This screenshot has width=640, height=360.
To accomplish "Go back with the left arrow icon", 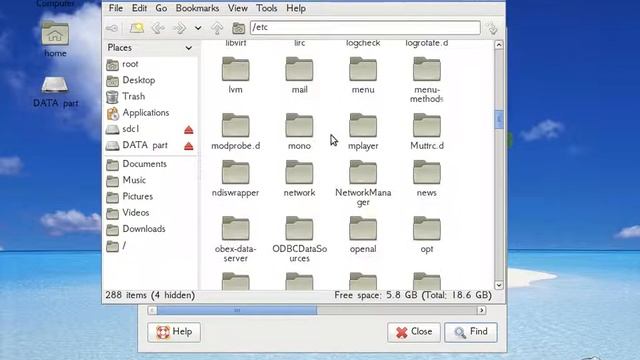I will 158,28.
